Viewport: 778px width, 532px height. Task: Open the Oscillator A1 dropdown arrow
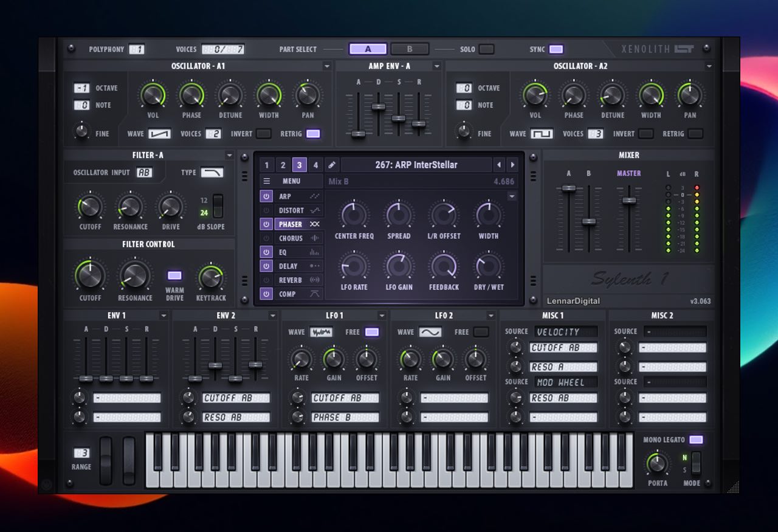[x=327, y=66]
